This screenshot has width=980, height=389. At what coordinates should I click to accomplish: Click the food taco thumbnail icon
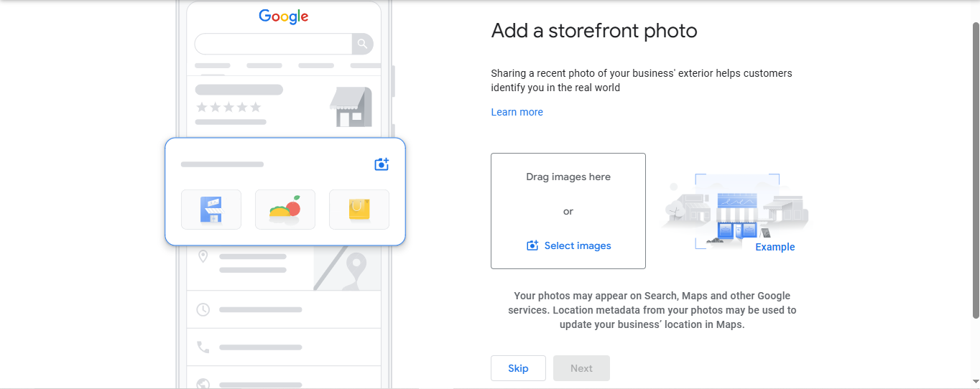pyautogui.click(x=285, y=210)
